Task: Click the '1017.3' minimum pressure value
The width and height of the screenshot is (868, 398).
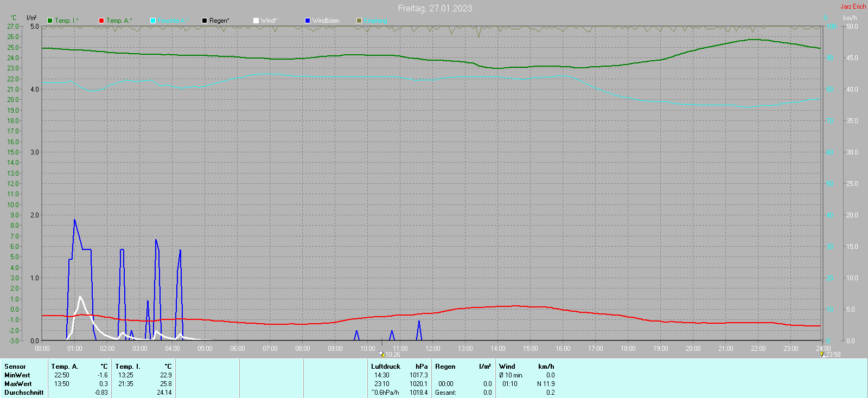Action: click(x=419, y=375)
